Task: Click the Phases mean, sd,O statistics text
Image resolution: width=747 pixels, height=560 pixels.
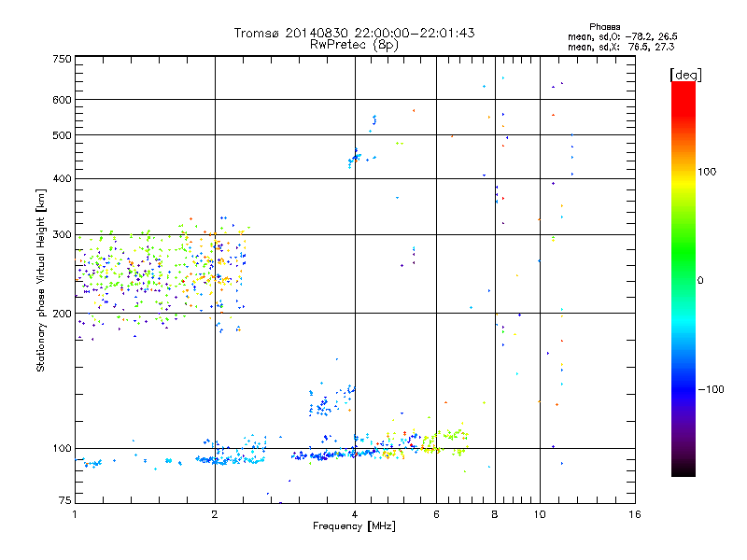Action: pos(622,32)
